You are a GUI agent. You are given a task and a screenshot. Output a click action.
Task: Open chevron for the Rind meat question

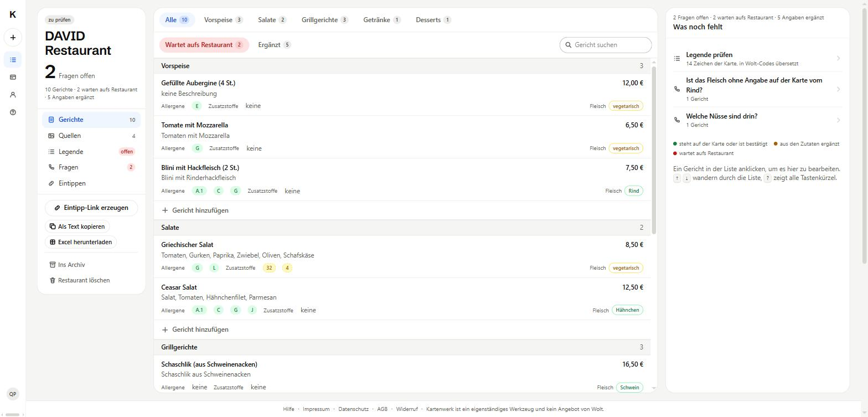838,89
